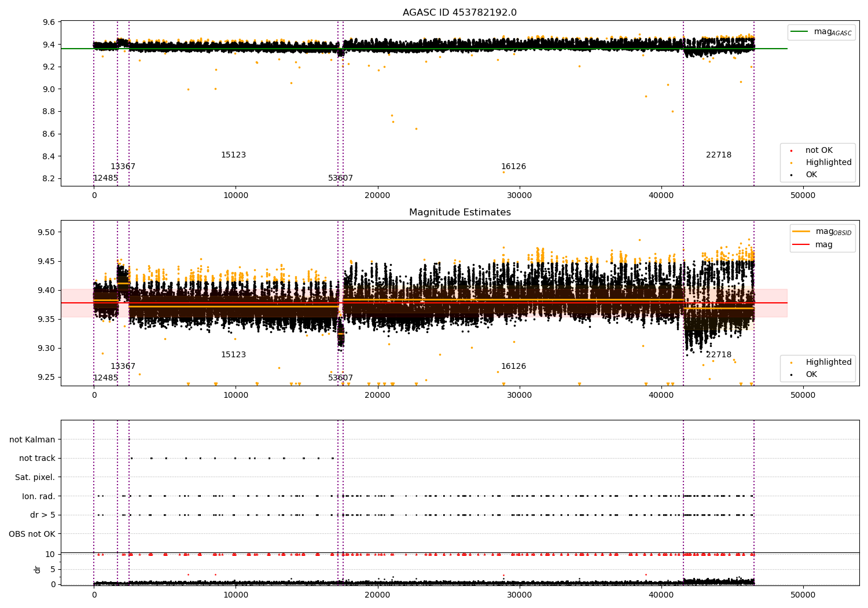The image size is (868, 608).
Task: Select green mag AGASC legend line
Action: (800, 32)
